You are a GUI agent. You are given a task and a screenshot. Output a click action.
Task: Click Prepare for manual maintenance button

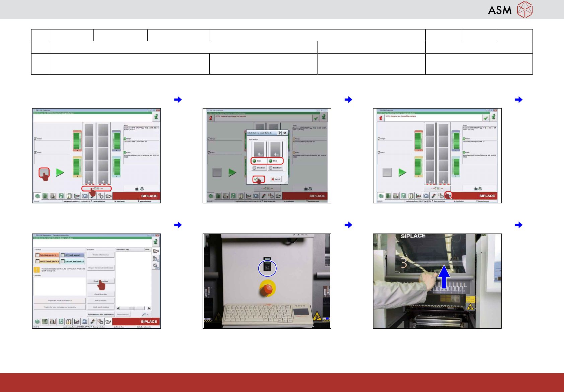coord(101,268)
